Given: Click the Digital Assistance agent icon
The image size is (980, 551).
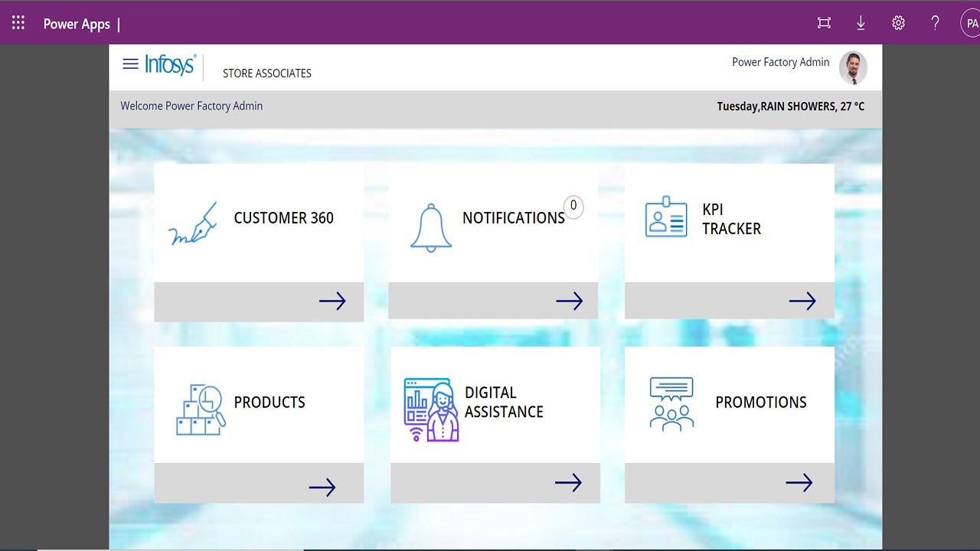Looking at the screenshot, I should click(x=432, y=409).
